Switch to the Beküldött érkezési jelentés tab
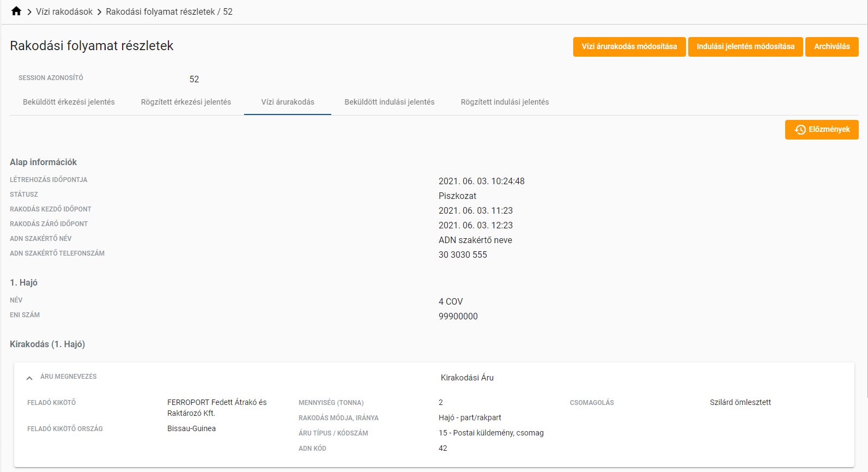 coord(69,102)
